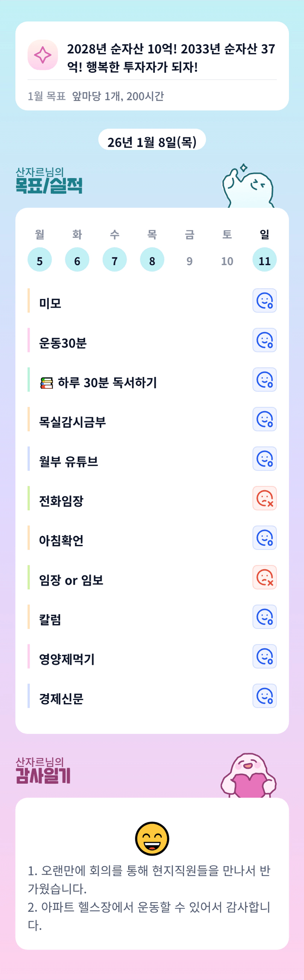The width and height of the screenshot is (304, 980).
Task: Select Friday the 9th date
Action: [x=189, y=261]
